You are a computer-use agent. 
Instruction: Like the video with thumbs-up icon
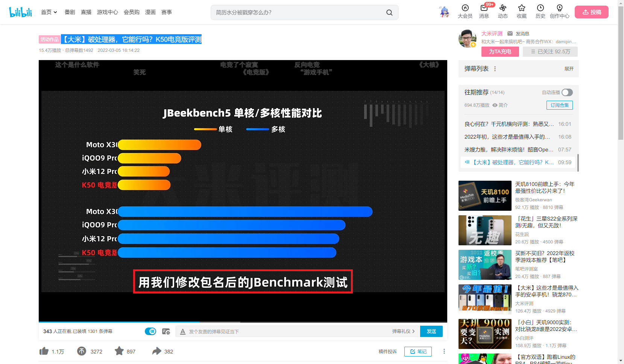44,351
